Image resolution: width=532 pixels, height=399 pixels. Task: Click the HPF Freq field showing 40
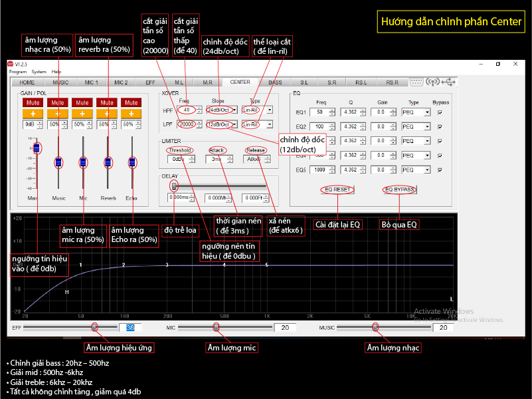[x=187, y=110]
